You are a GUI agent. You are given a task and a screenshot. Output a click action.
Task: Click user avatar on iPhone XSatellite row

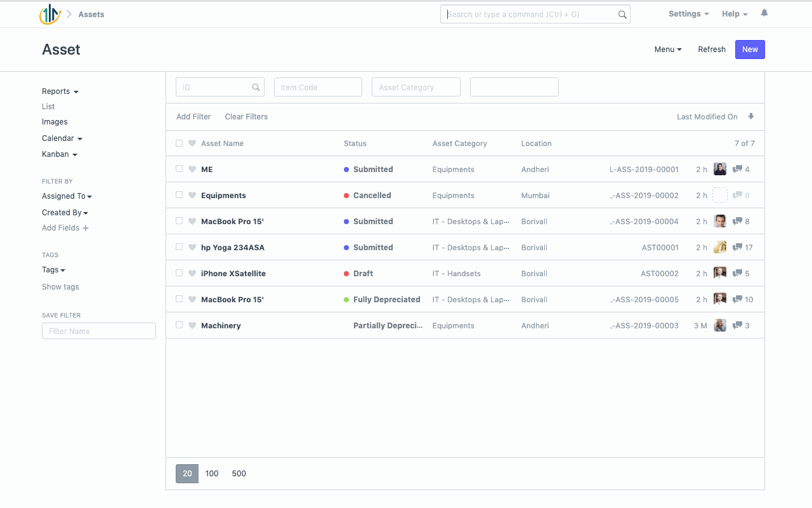pos(720,273)
